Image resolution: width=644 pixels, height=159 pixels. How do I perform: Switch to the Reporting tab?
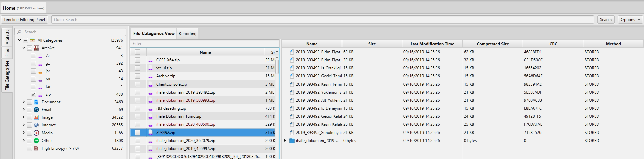(x=188, y=34)
